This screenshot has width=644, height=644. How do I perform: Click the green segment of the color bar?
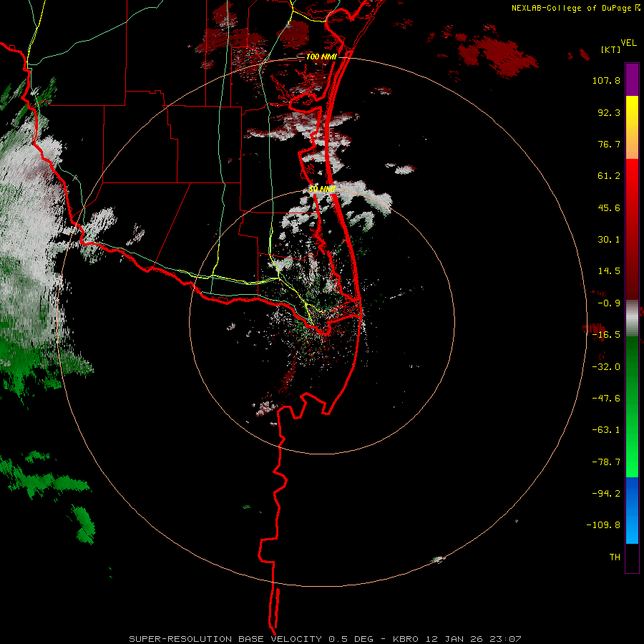[632, 406]
